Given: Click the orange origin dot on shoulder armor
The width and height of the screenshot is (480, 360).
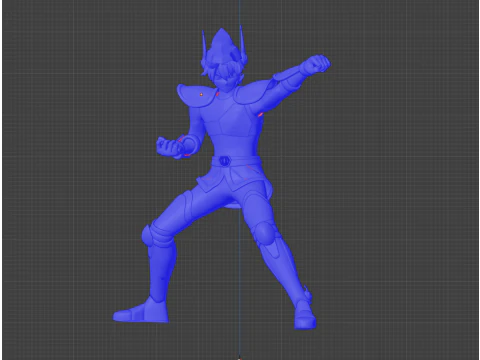Looking at the screenshot, I should (x=201, y=95).
